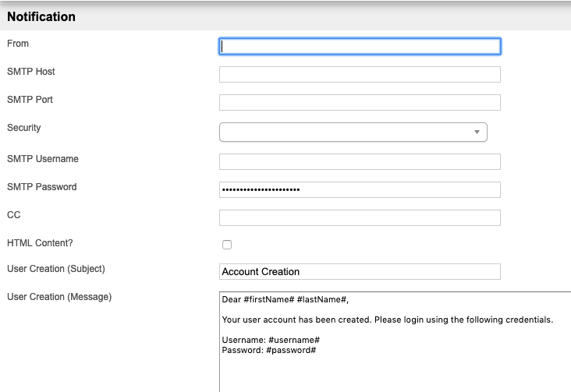The image size is (571, 392).
Task: Enable the HTML Content checkbox
Action: (227, 245)
